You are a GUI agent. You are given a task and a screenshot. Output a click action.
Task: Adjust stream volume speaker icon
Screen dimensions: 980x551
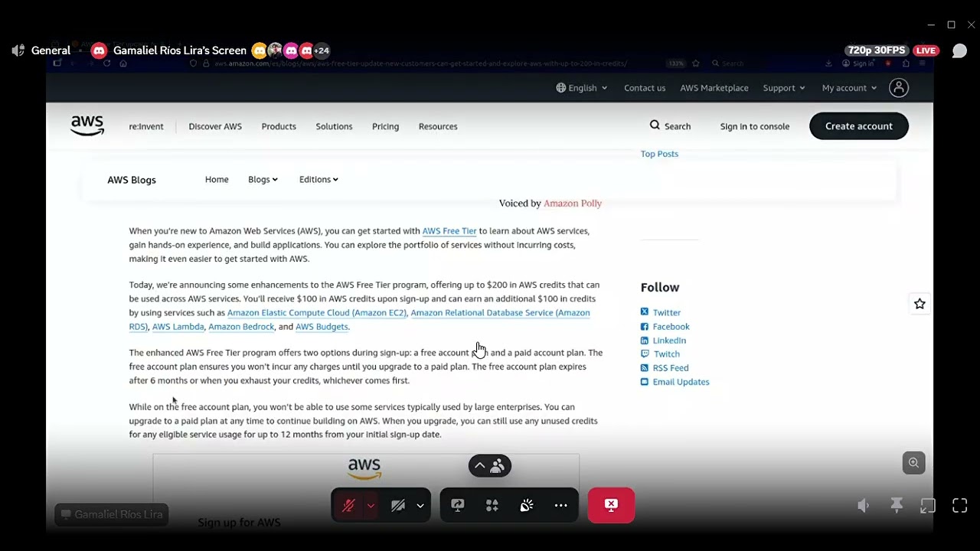coord(863,506)
